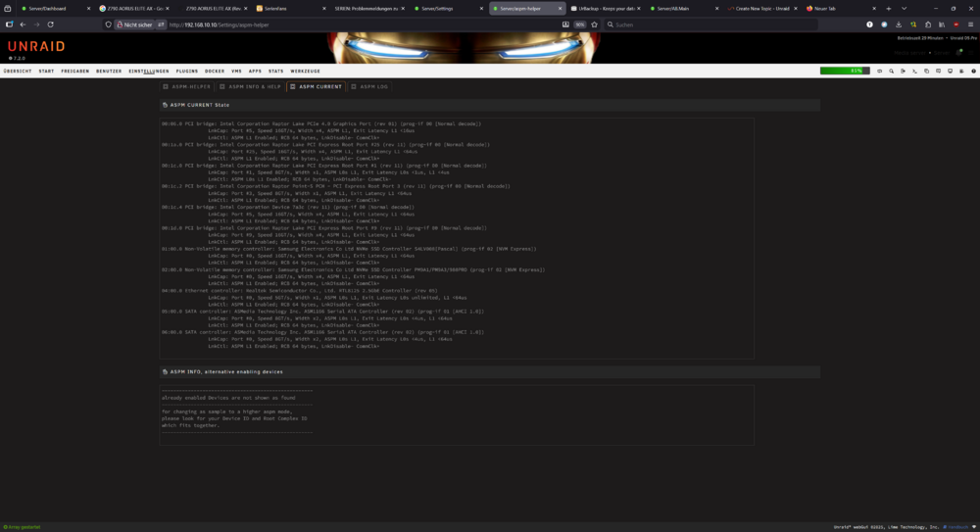This screenshot has width=980, height=532.
Task: Select the ASPM CURRENT tab
Action: tap(316, 87)
